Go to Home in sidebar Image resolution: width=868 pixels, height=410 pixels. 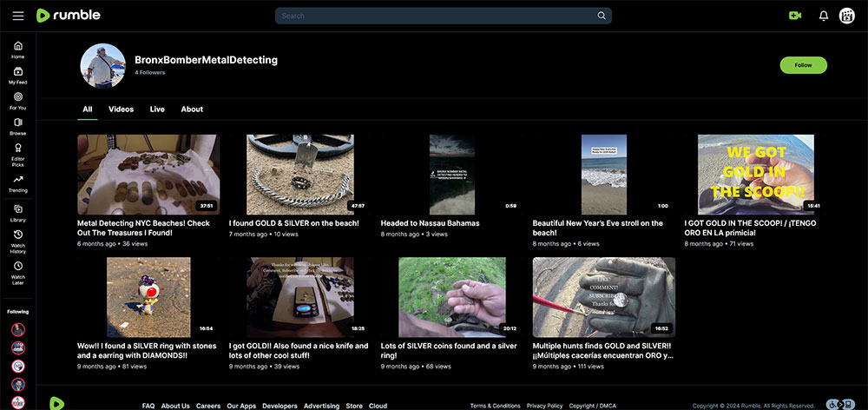coord(18,50)
